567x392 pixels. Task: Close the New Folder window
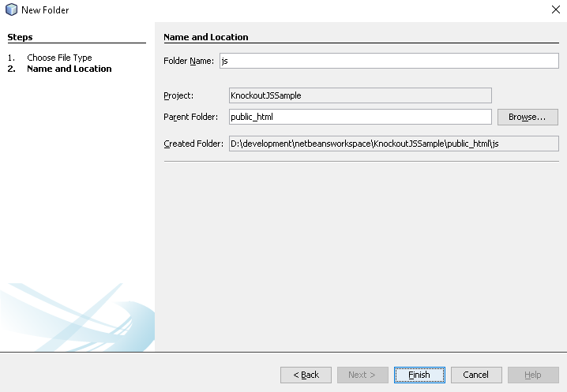556,9
